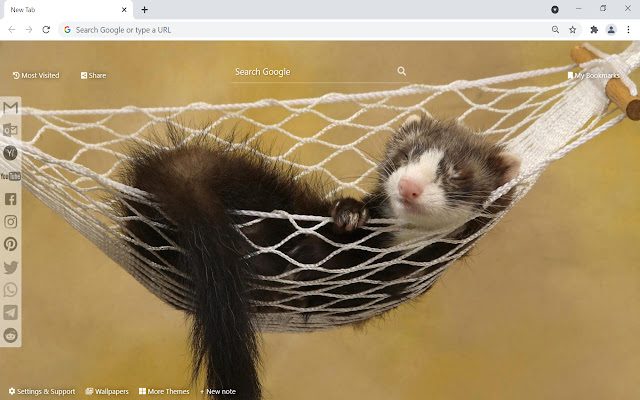The image size is (640, 400).
Task: Add a New note
Action: (x=218, y=391)
